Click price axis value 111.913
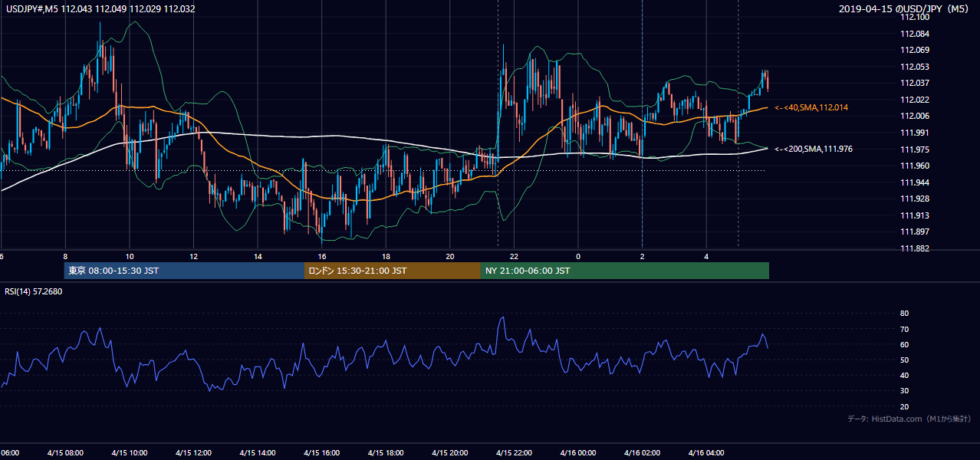Viewport: 980px width, 460px height. 916,215
